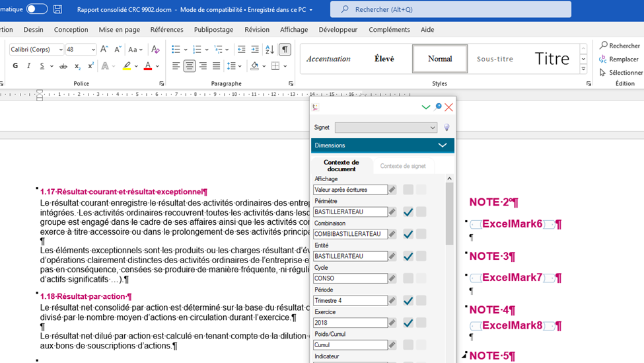Decrease paragraph indent
This screenshot has width=644, height=363.
[242, 50]
